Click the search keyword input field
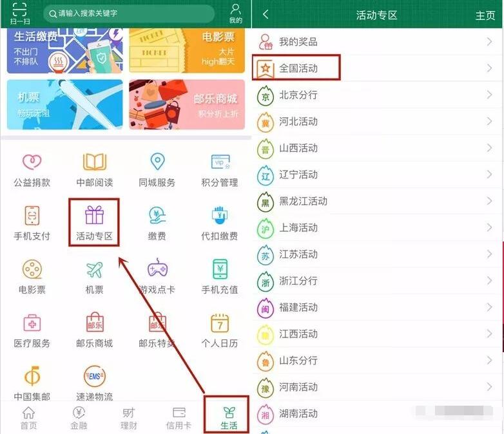The width and height of the screenshot is (504, 434). tap(129, 14)
